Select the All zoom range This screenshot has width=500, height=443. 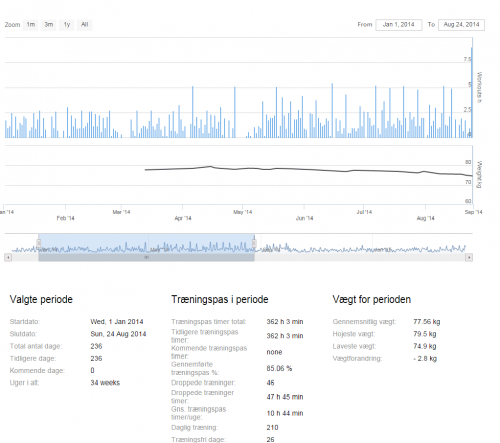85,25
